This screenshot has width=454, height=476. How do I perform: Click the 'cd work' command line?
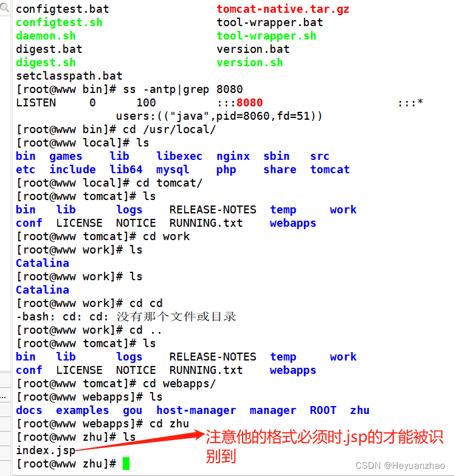pyautogui.click(x=166, y=236)
